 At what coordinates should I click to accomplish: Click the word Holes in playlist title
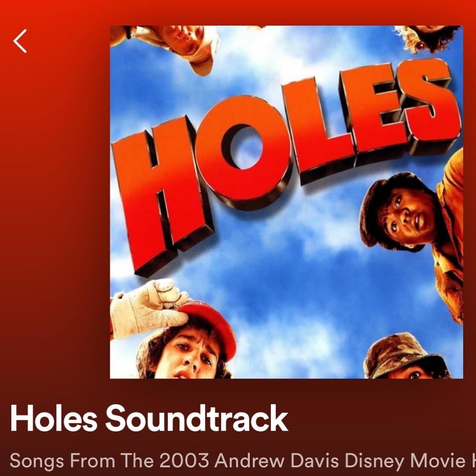[53, 418]
